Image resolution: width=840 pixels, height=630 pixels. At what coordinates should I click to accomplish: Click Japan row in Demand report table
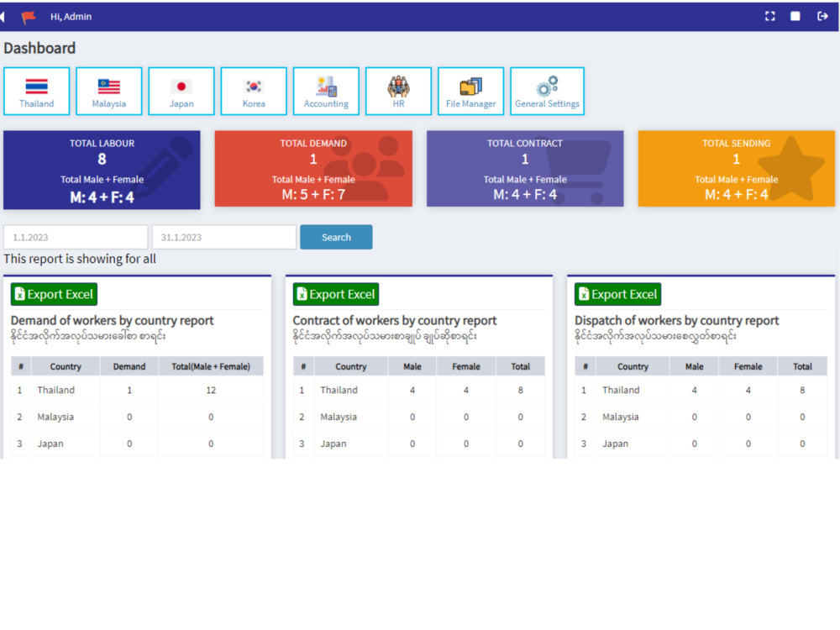137,444
